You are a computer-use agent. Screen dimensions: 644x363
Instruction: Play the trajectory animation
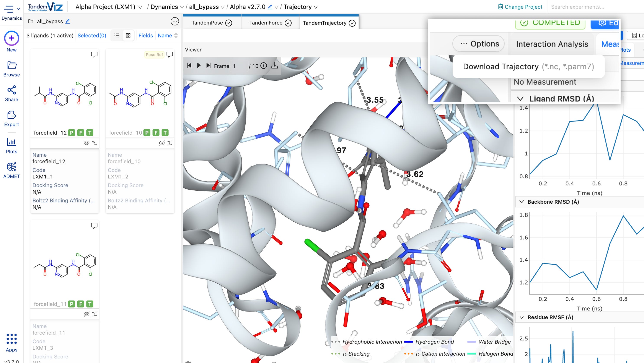(x=199, y=65)
